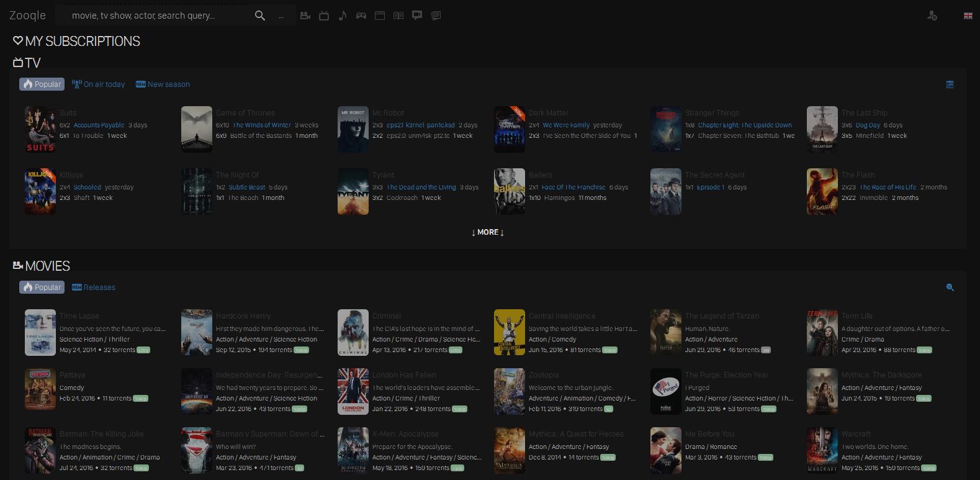Open the Books category icon

click(398, 16)
